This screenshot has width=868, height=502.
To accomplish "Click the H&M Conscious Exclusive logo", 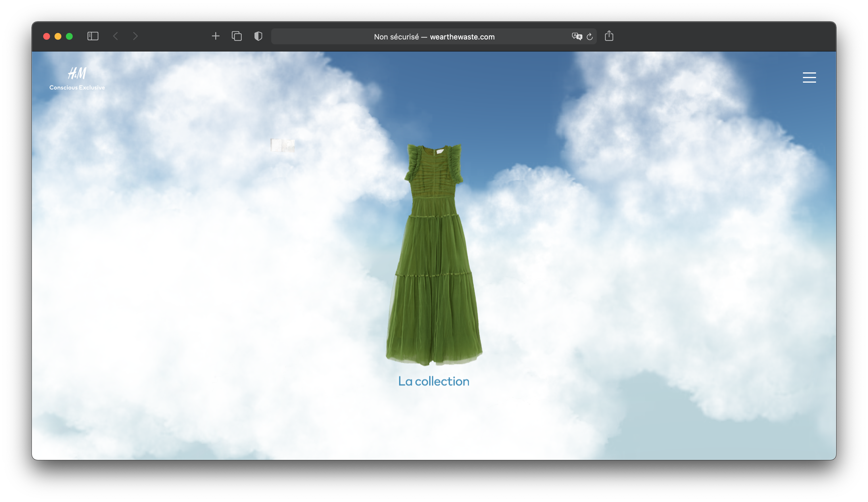I will pos(77,78).
